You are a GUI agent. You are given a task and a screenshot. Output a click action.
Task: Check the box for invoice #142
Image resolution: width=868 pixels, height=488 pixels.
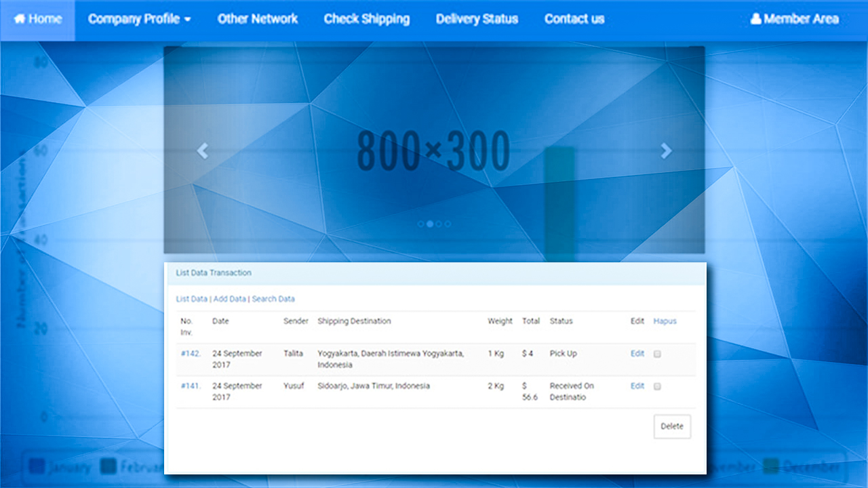[657, 354]
